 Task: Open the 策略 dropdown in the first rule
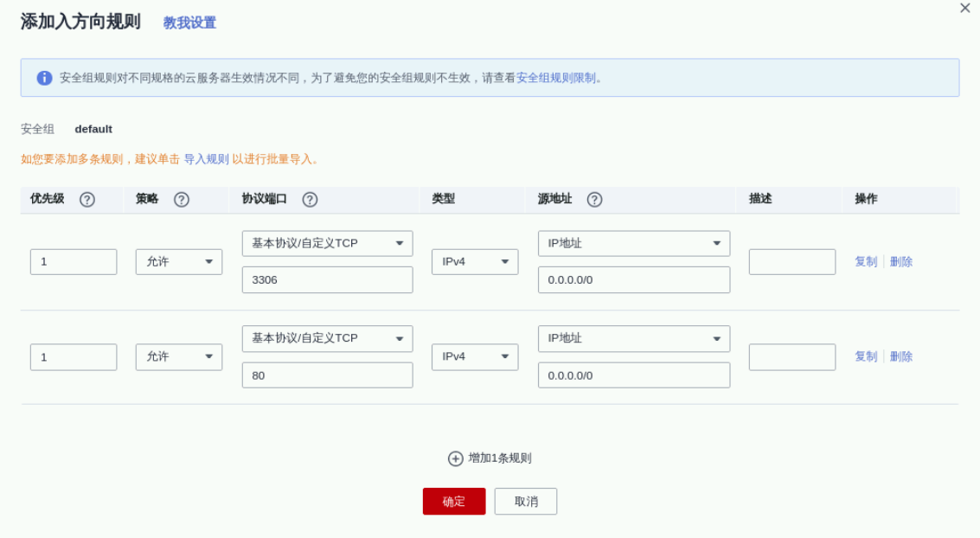(179, 262)
